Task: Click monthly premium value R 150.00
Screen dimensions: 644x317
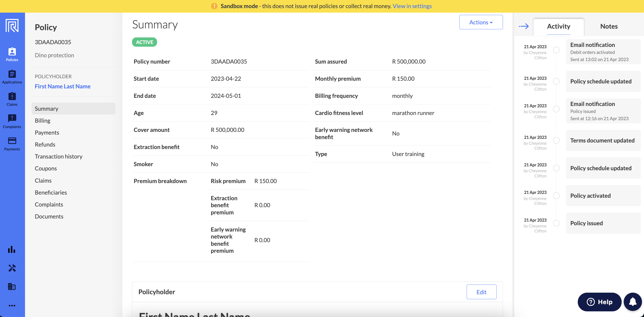Action: point(403,78)
